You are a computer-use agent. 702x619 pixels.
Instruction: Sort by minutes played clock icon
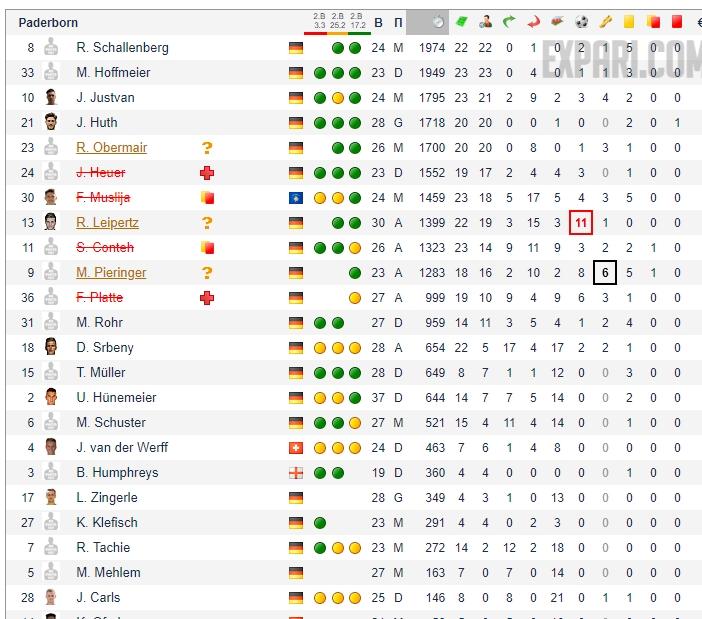440,21
